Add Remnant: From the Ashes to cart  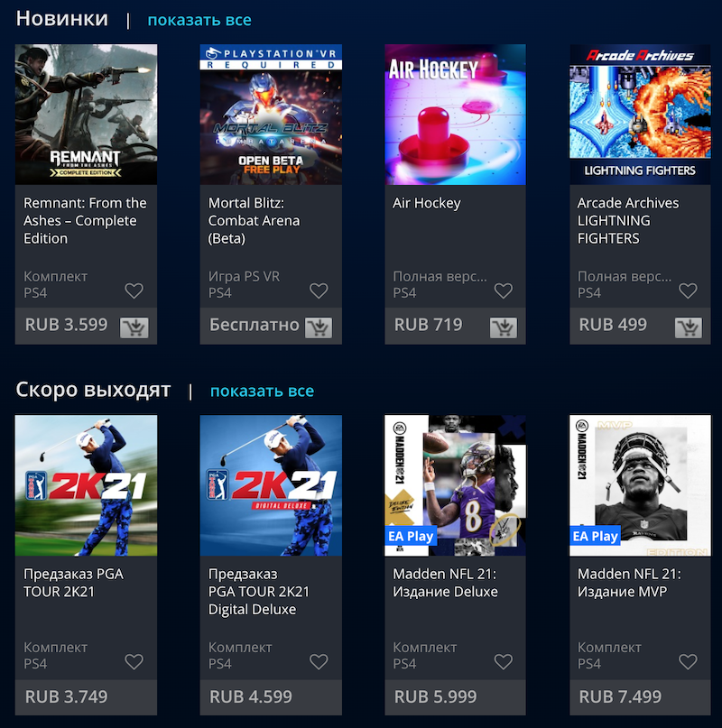pyautogui.click(x=134, y=327)
